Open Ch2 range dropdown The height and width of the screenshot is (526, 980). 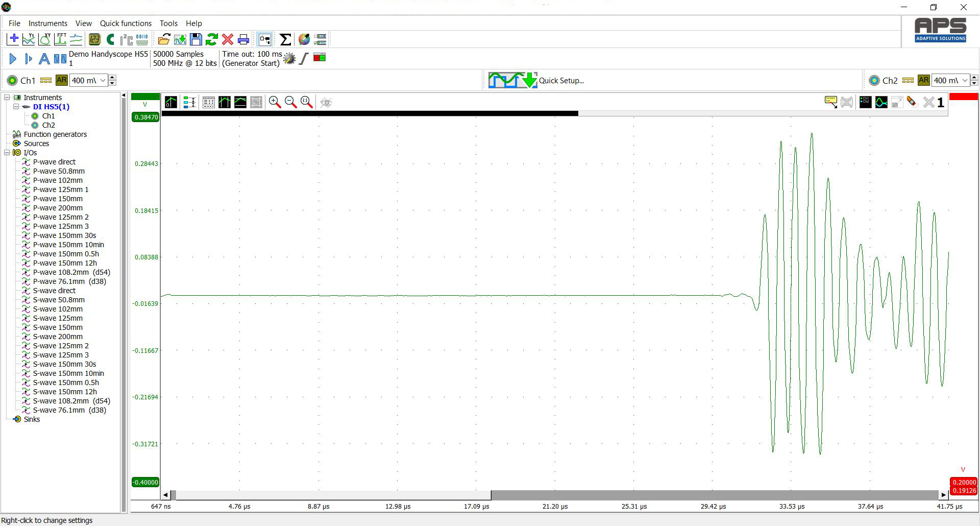click(x=965, y=80)
